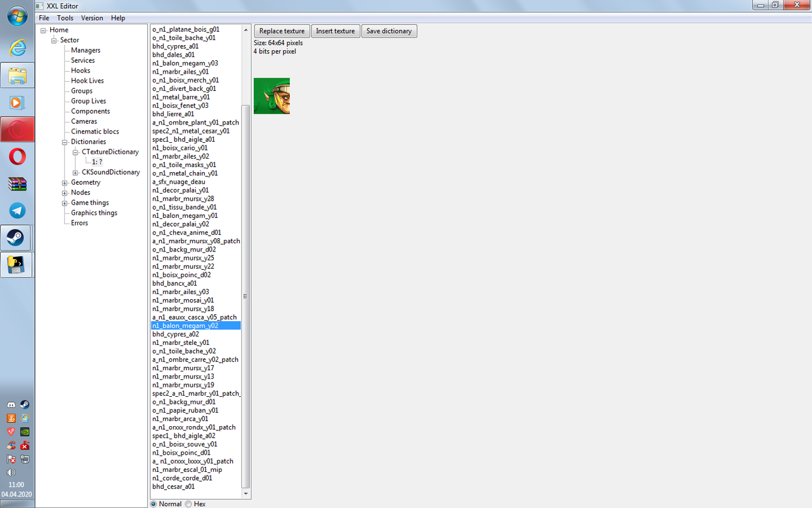The image size is (812, 508).
Task: Collapse the Dictionaries tree node
Action: [x=65, y=142]
